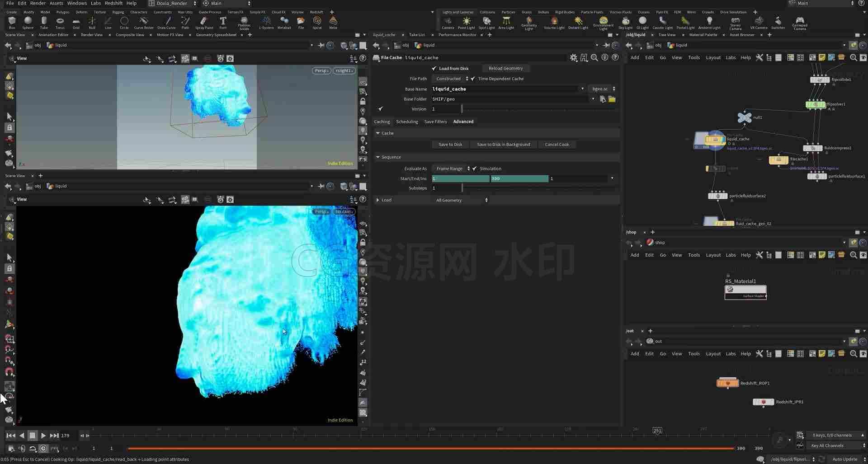Expand the Load section
Image resolution: width=868 pixels, height=464 pixels.
point(378,200)
